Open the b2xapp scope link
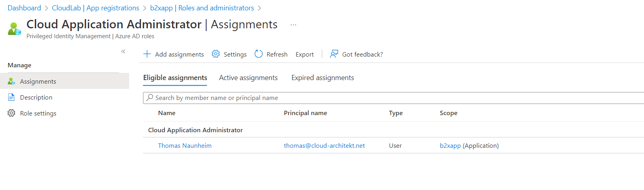 (450, 145)
